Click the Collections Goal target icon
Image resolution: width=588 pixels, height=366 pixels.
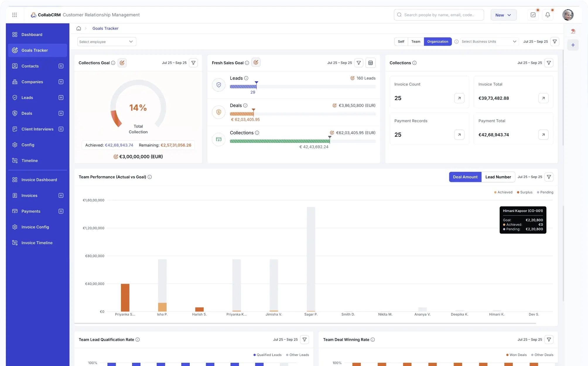coord(122,63)
